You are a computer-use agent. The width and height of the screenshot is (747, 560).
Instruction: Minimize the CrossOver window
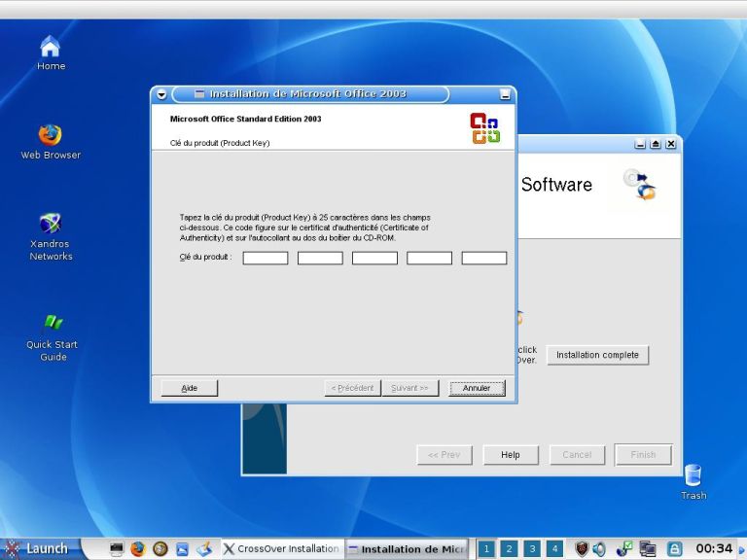640,143
